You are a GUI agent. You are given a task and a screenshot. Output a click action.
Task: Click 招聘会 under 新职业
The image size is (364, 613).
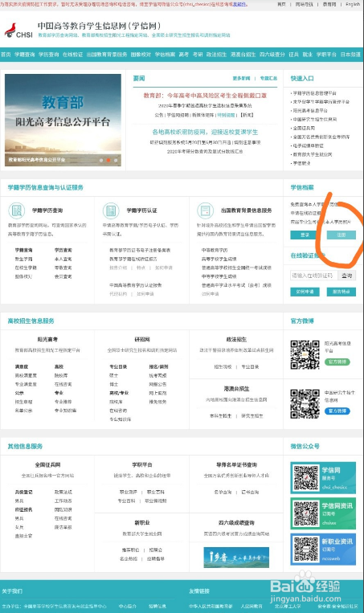pos(156,550)
